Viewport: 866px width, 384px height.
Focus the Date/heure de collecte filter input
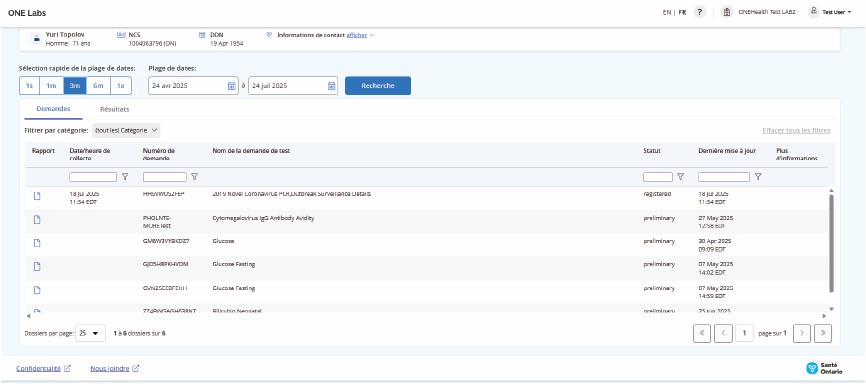(x=93, y=177)
